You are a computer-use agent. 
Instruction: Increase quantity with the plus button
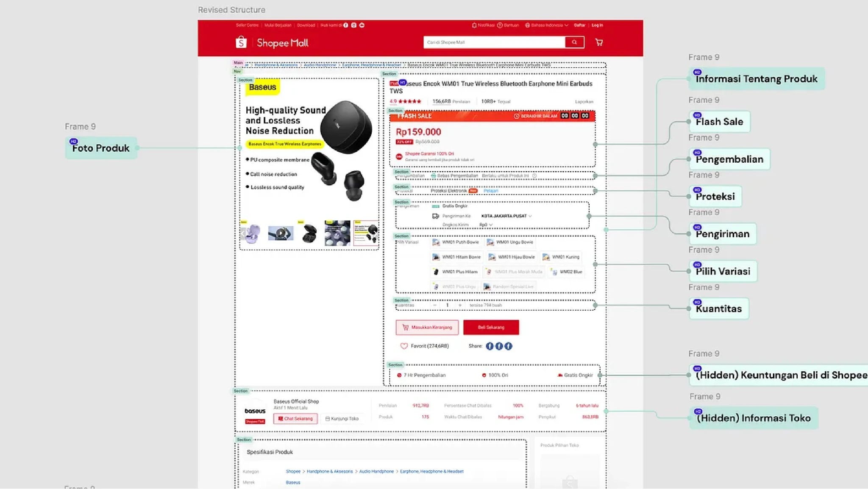click(x=460, y=305)
